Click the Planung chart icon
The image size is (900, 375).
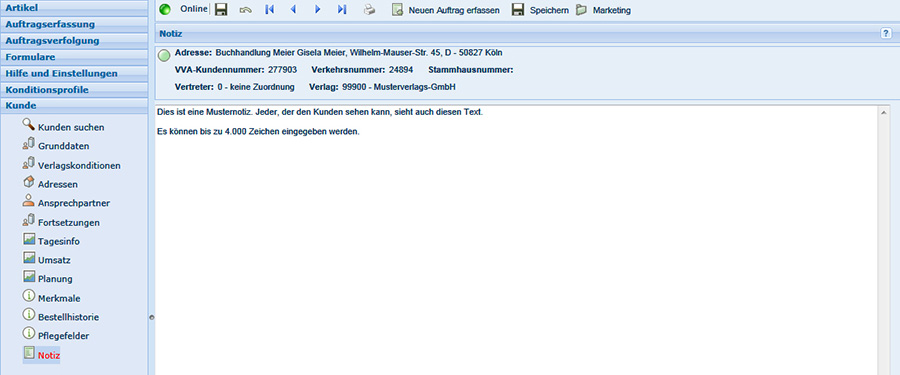(x=29, y=276)
